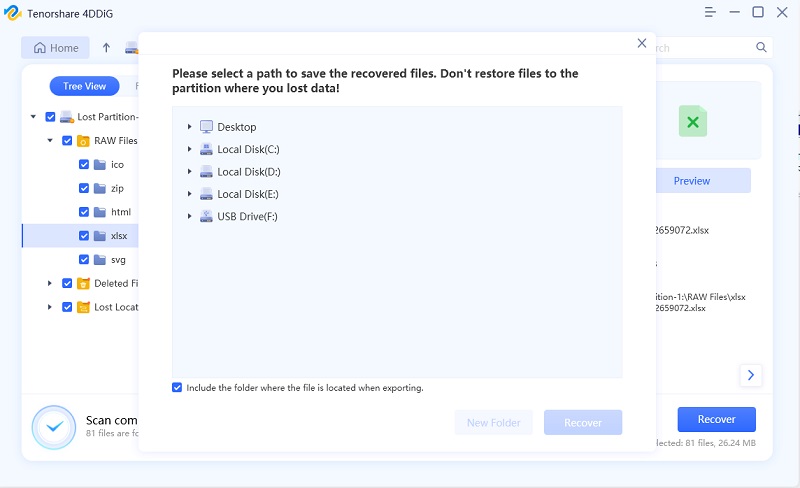Uncheck the html folder checkbox
The width and height of the screenshot is (800, 488).
84,212
